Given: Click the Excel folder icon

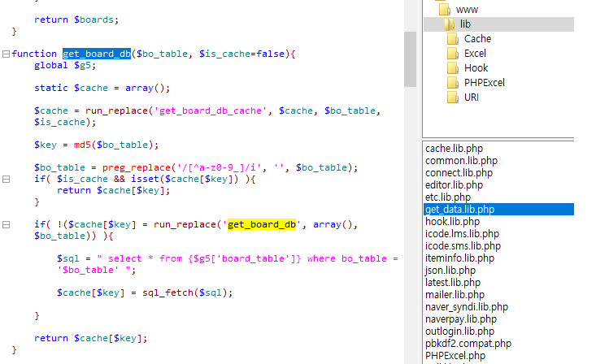Looking at the screenshot, I should click(453, 54).
